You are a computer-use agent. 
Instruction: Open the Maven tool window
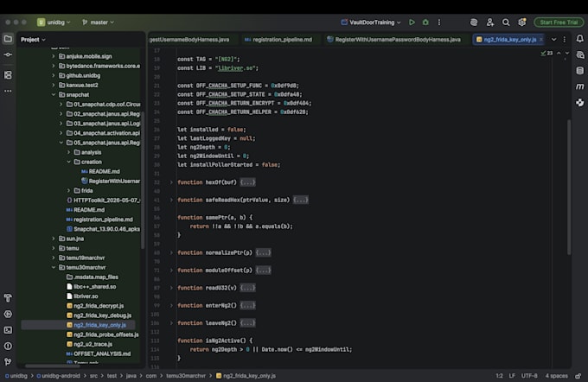click(580, 86)
